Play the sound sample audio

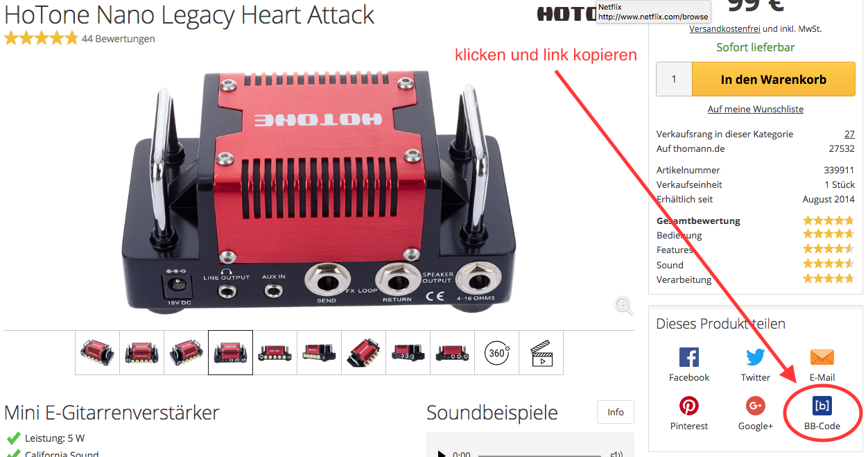click(x=442, y=454)
